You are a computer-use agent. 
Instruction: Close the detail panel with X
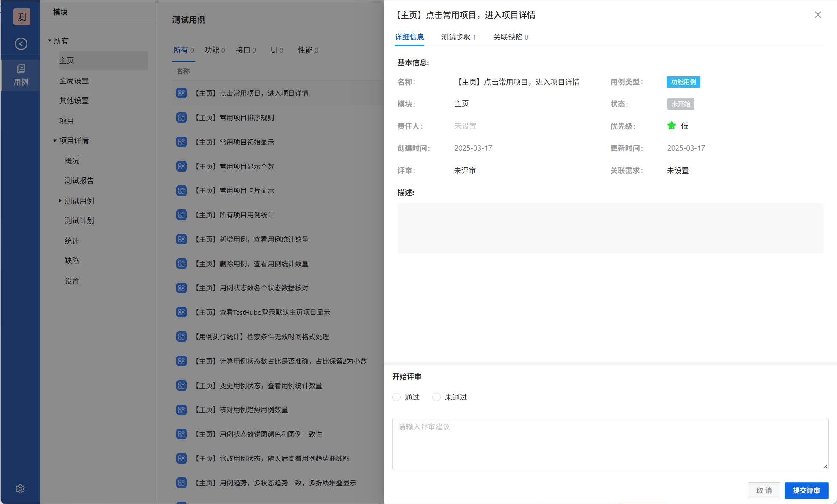coord(818,15)
